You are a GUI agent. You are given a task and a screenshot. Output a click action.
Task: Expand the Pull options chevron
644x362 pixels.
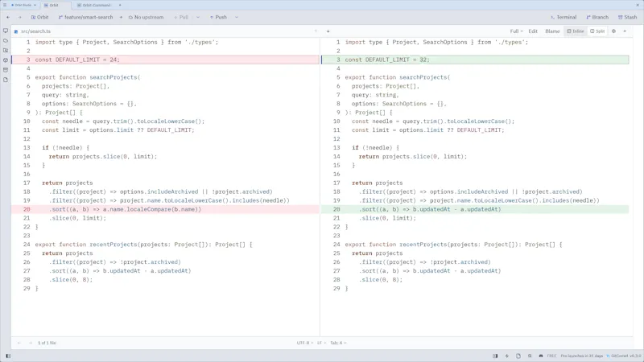pos(198,17)
